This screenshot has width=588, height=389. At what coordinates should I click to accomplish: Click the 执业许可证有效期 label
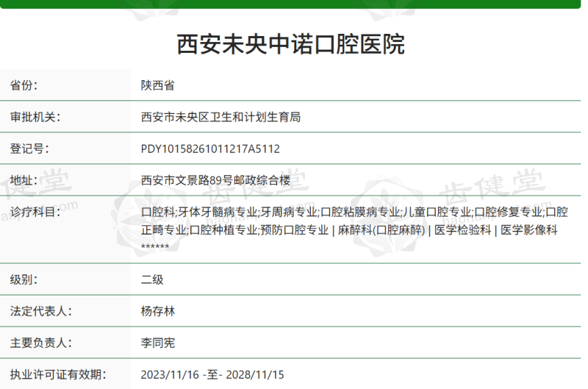click(58, 374)
